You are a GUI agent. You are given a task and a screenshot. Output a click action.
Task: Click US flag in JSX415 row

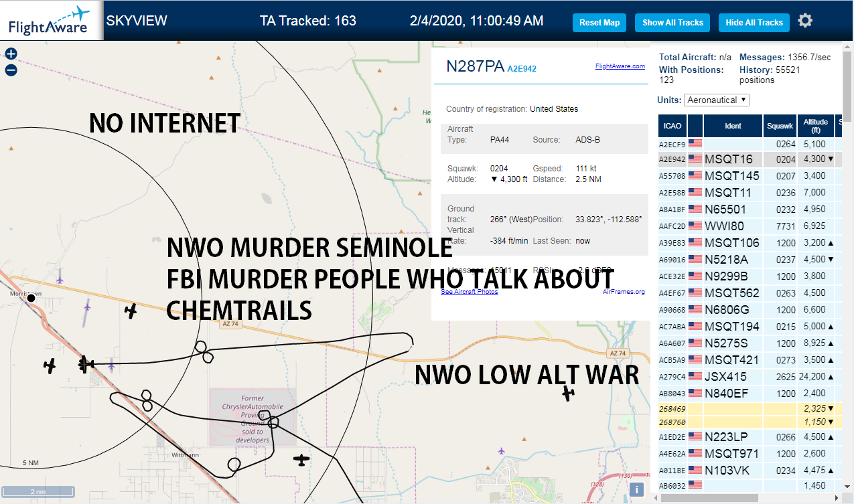695,377
